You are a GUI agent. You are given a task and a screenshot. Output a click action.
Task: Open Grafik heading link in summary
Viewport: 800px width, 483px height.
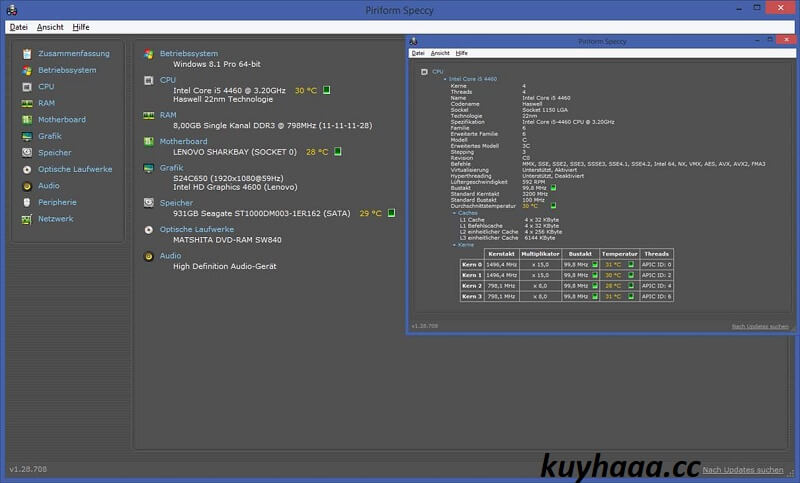click(171, 168)
